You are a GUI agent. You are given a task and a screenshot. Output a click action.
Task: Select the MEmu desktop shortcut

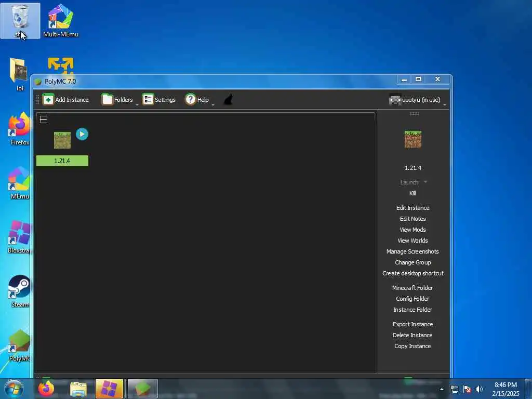click(19, 183)
